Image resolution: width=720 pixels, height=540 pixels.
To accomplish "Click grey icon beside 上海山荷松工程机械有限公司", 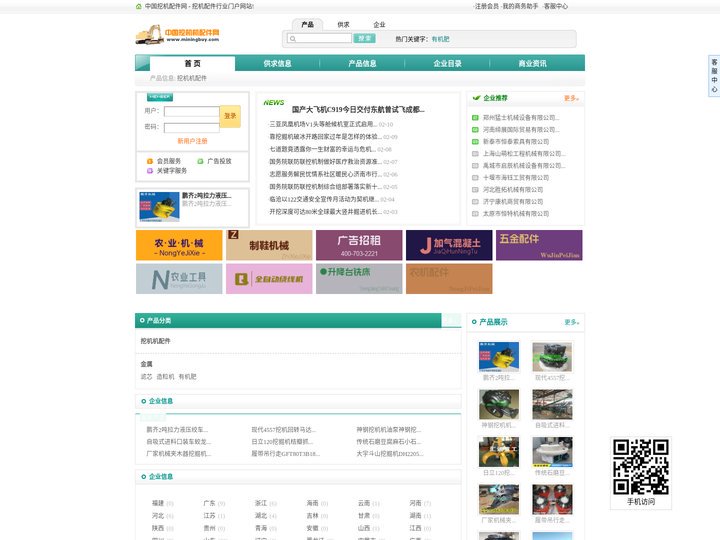I will [x=475, y=153].
